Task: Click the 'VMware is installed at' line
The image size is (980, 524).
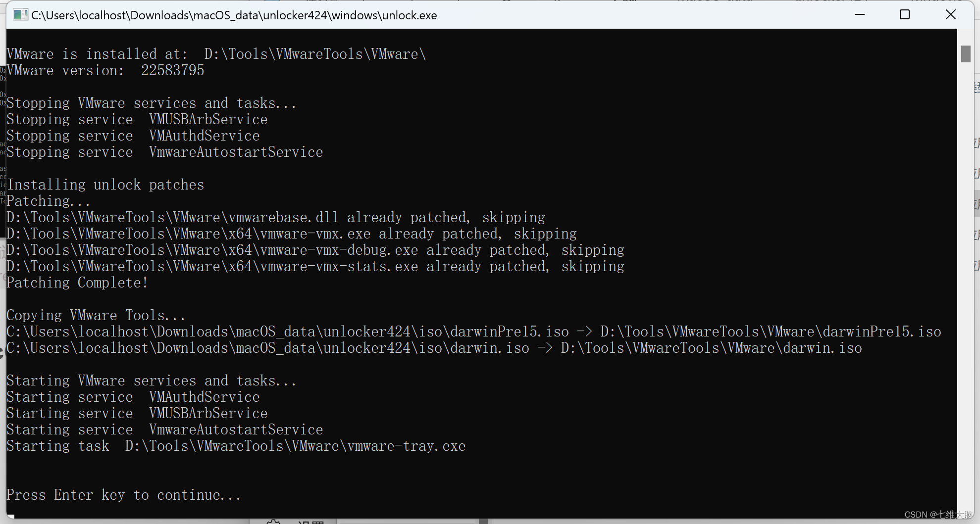Action: 216,54
